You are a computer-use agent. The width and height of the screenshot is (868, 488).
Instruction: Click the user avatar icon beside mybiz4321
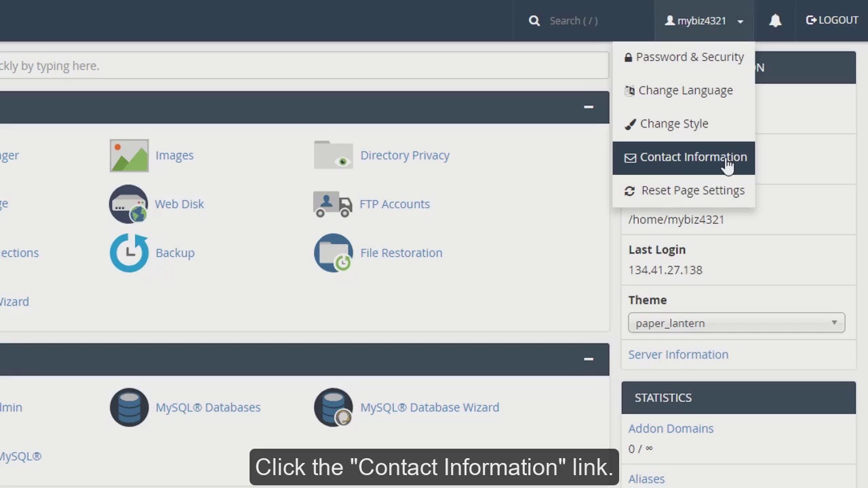click(670, 20)
